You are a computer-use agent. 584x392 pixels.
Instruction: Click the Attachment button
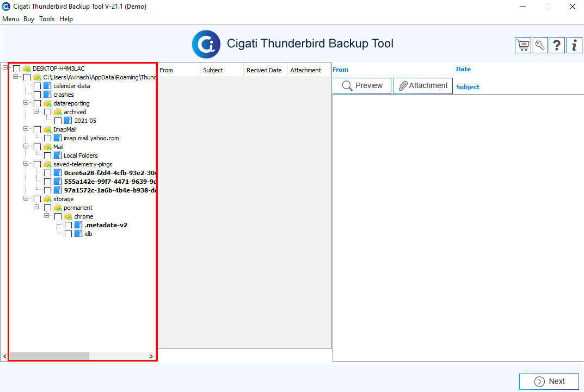point(423,85)
